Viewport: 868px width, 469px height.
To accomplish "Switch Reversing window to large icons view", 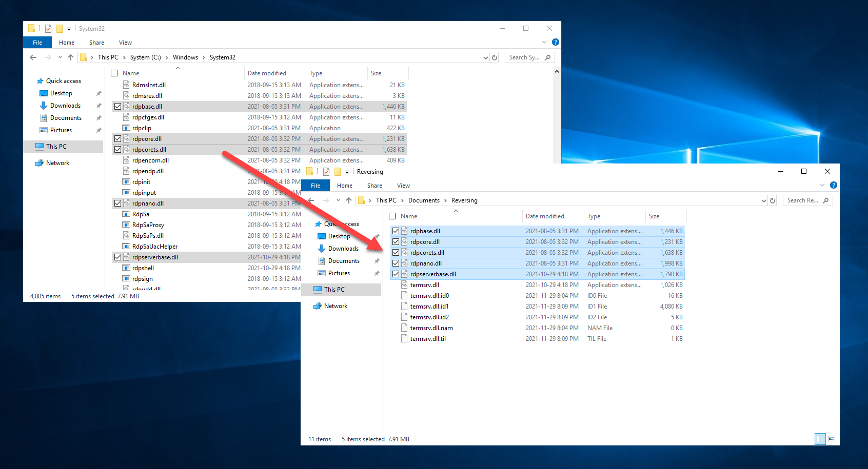I will pyautogui.click(x=832, y=439).
